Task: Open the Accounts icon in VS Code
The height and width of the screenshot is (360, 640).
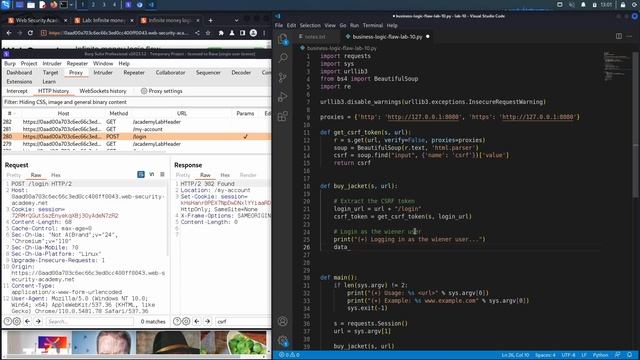Action: click(282, 321)
